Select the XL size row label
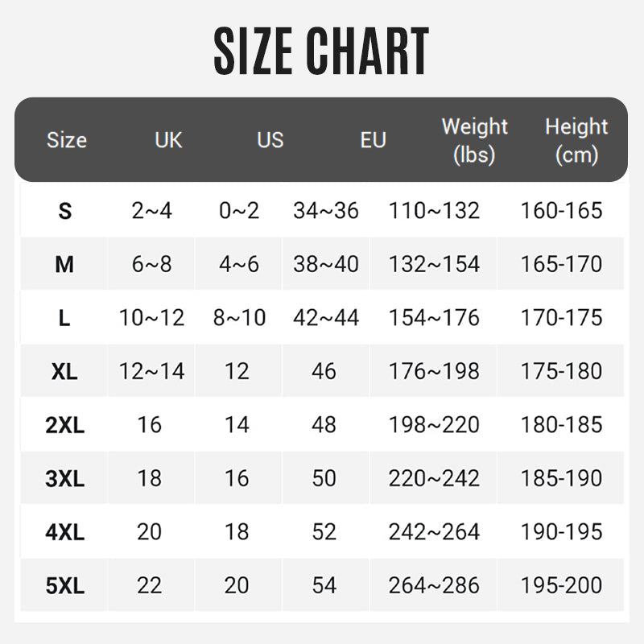The image size is (644, 644). coord(64,371)
